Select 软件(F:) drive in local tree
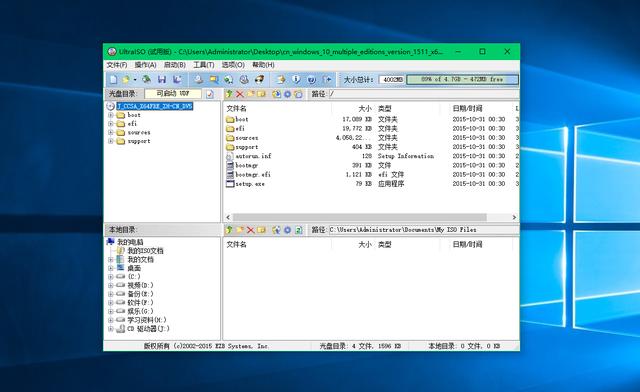640x392 pixels. click(x=140, y=303)
